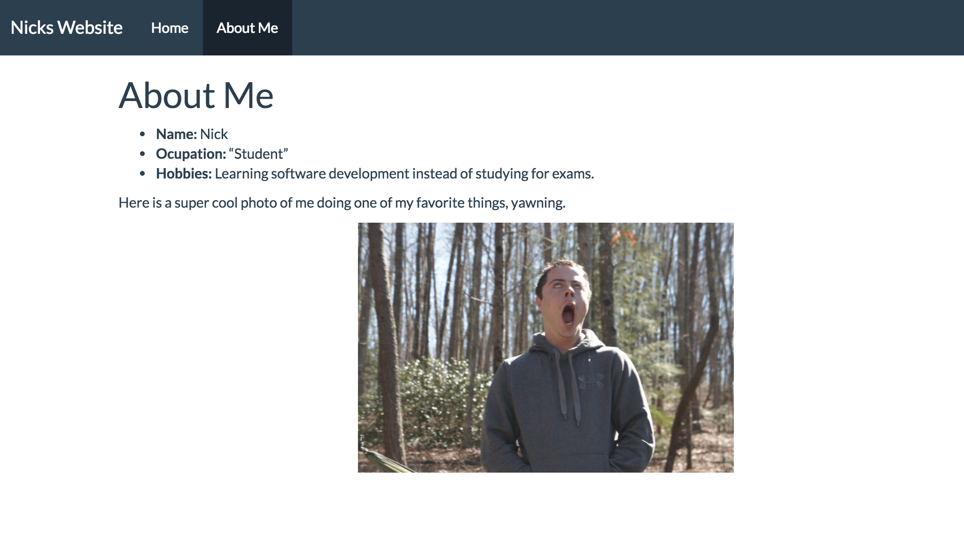
Task: Select the quoted “Student” text
Action: coord(258,154)
